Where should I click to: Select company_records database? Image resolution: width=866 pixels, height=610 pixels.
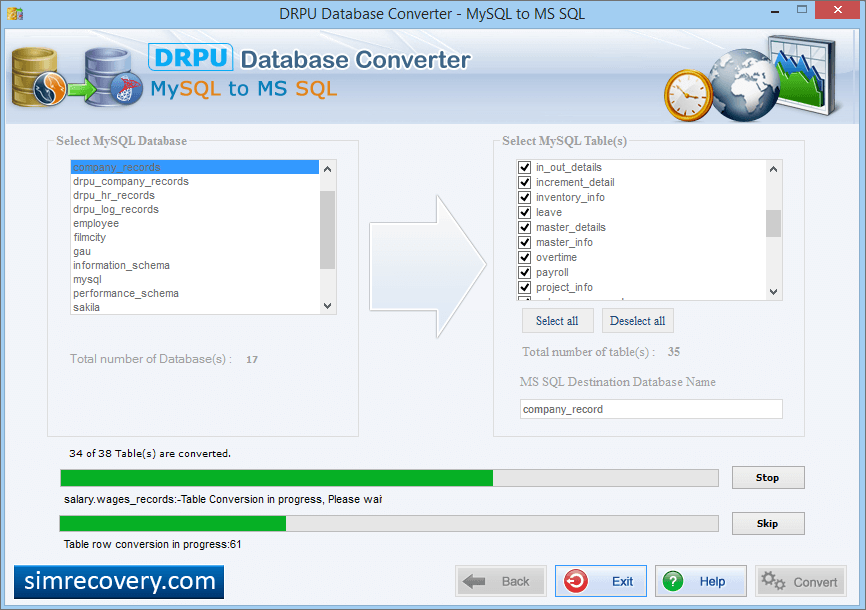tap(195, 167)
